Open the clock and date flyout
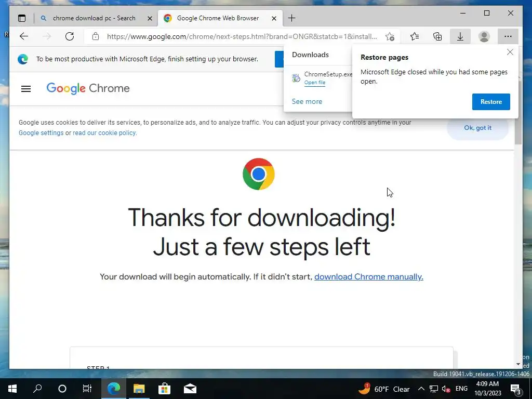The image size is (532, 399). coord(487,389)
